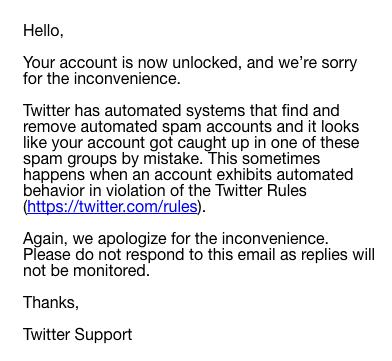Open the https://twitter.com/rules link
Screen dimensions: 392x361
[x=113, y=207]
